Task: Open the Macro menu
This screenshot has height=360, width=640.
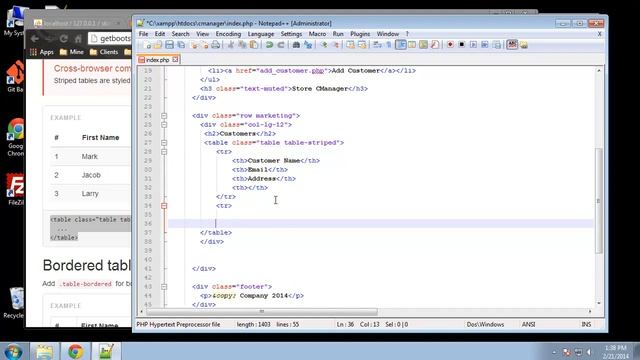Action: 317,34
